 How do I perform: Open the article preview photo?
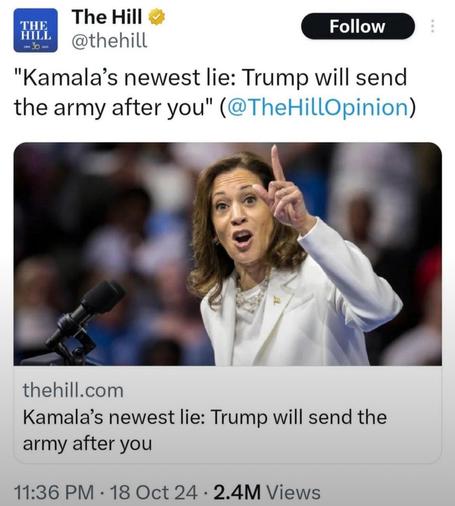pyautogui.click(x=228, y=254)
